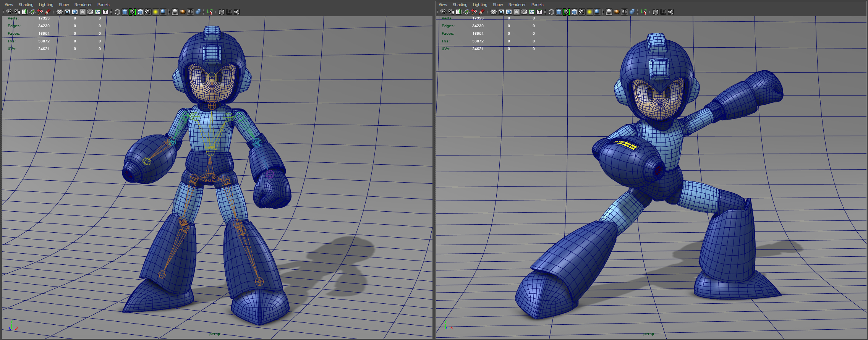Click X-Ray Joints icon in right viewport toolbar
The height and width of the screenshot is (340, 868).
coord(670,12)
